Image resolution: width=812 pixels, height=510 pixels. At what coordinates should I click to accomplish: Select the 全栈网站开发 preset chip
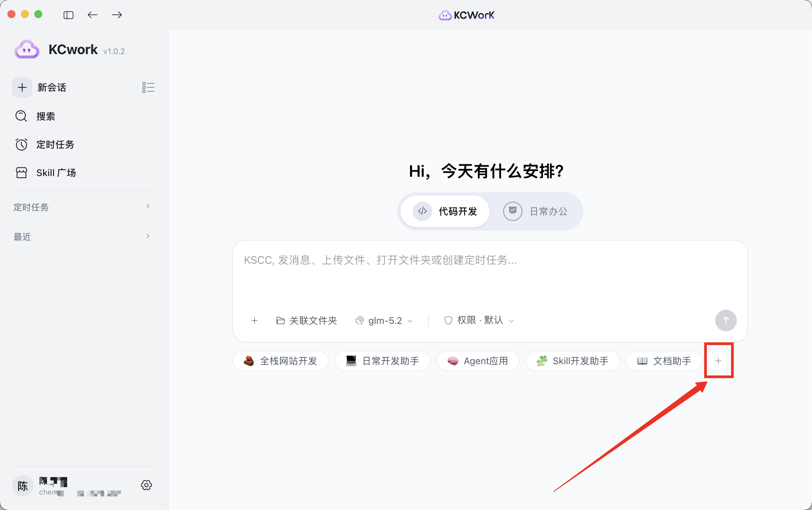pos(280,361)
